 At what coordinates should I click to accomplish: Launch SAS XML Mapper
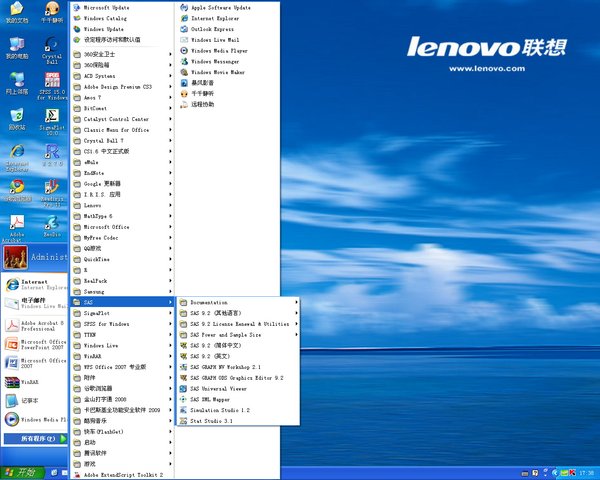tap(238, 399)
